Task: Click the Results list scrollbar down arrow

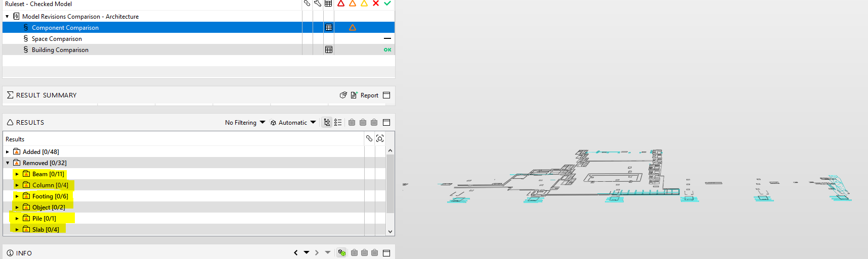Action: tap(390, 231)
